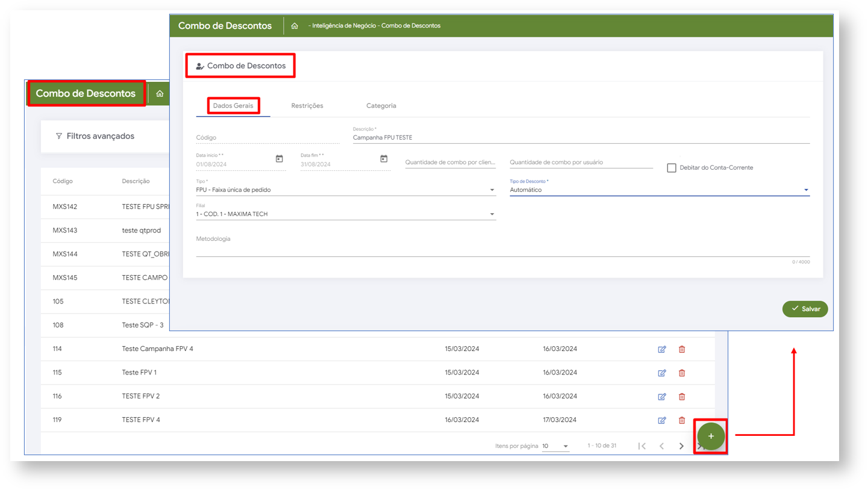Edit the TESTE FPV 2 row
The width and height of the screenshot is (868, 490).
(x=662, y=396)
